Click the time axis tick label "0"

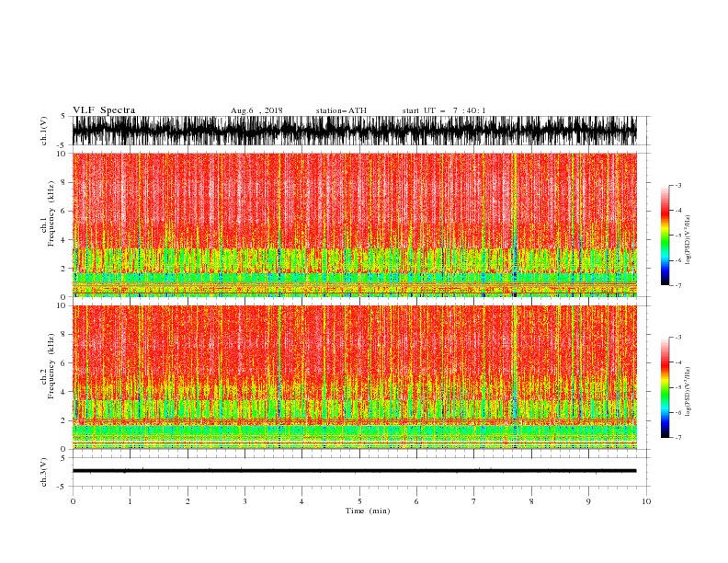tap(73, 501)
